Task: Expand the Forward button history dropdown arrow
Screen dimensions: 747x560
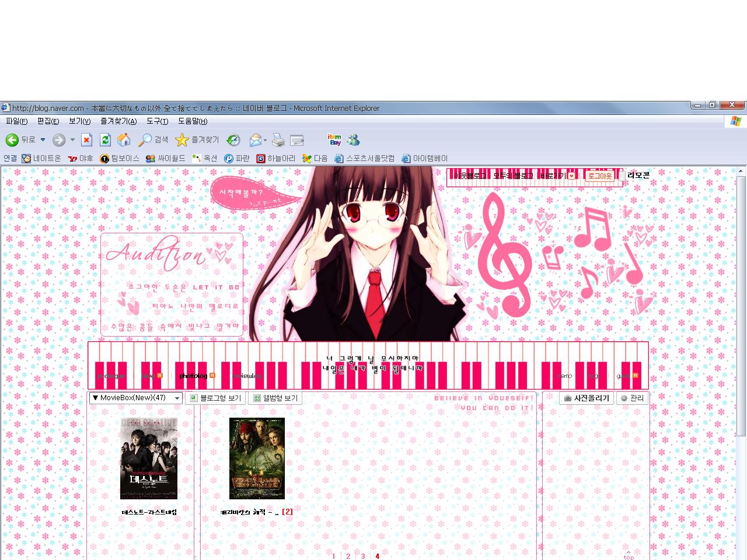Action: pos(72,140)
